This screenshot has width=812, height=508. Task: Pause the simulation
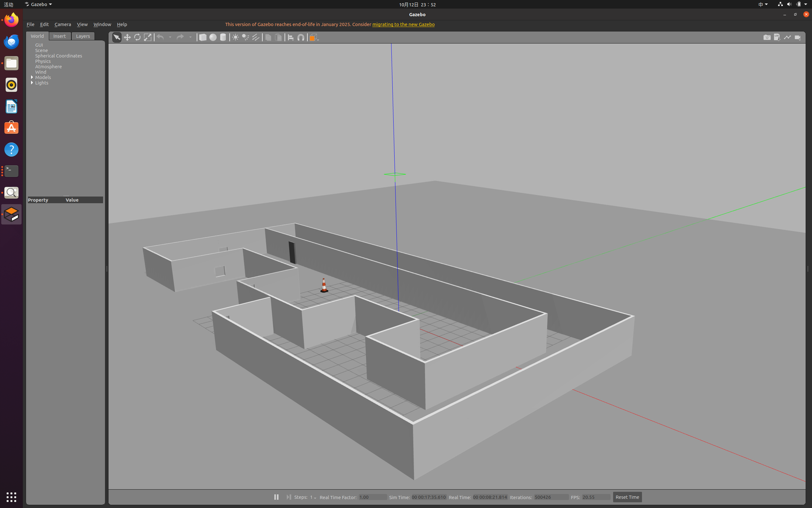[276, 497]
